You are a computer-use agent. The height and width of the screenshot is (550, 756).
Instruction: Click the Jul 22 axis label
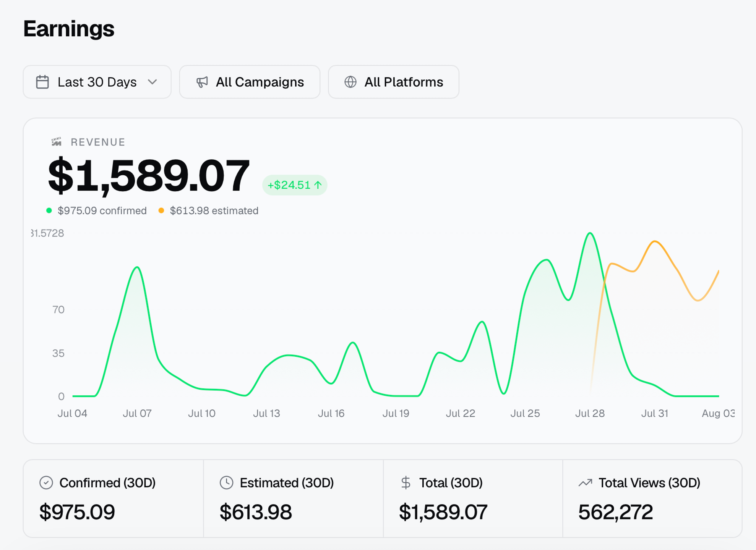461,413
